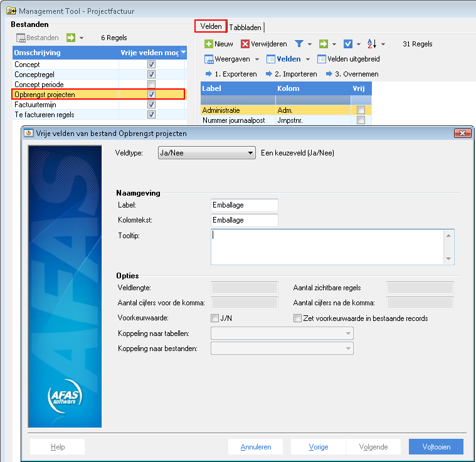Switch to the Tabbladen tab
This screenshot has width=476, height=462.
tap(245, 28)
